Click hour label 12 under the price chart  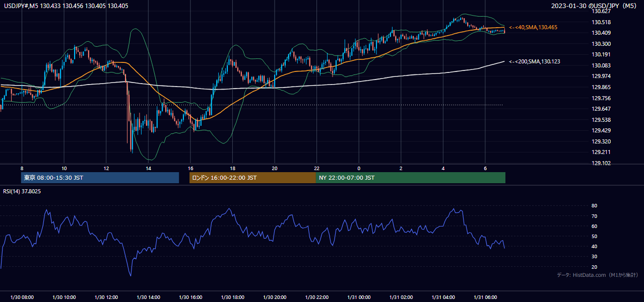(106, 168)
